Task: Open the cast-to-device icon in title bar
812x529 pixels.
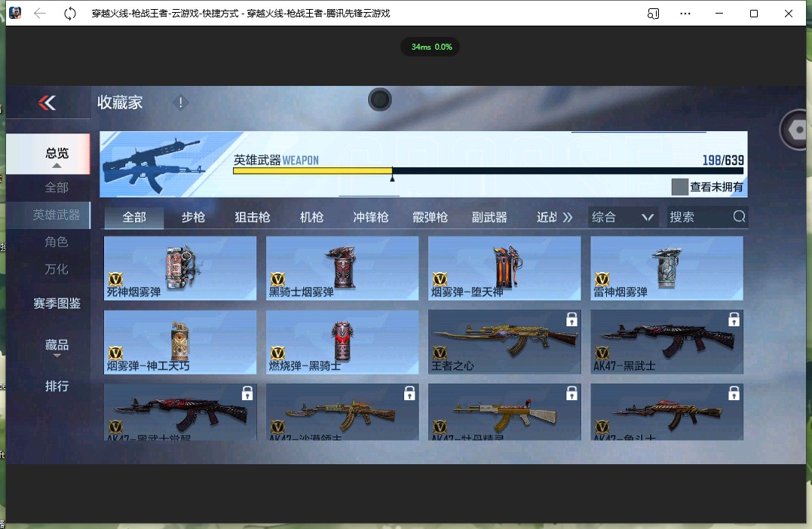Action: (653, 14)
